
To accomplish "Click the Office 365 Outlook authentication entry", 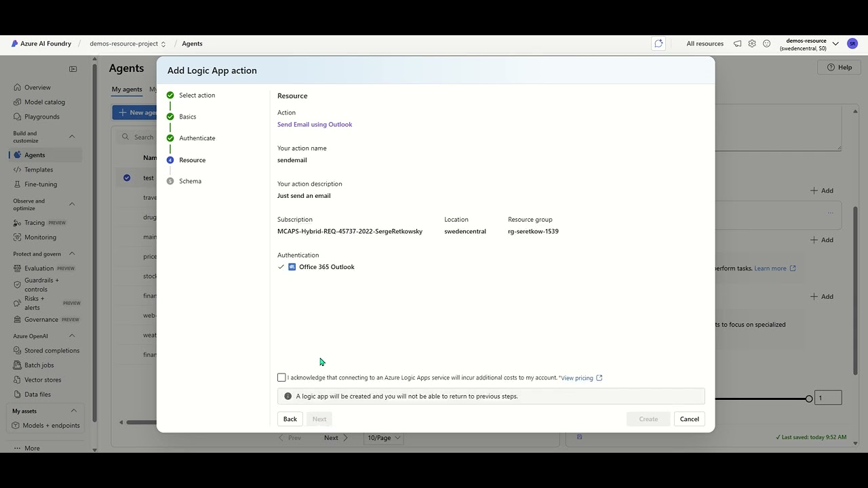I will (x=321, y=267).
